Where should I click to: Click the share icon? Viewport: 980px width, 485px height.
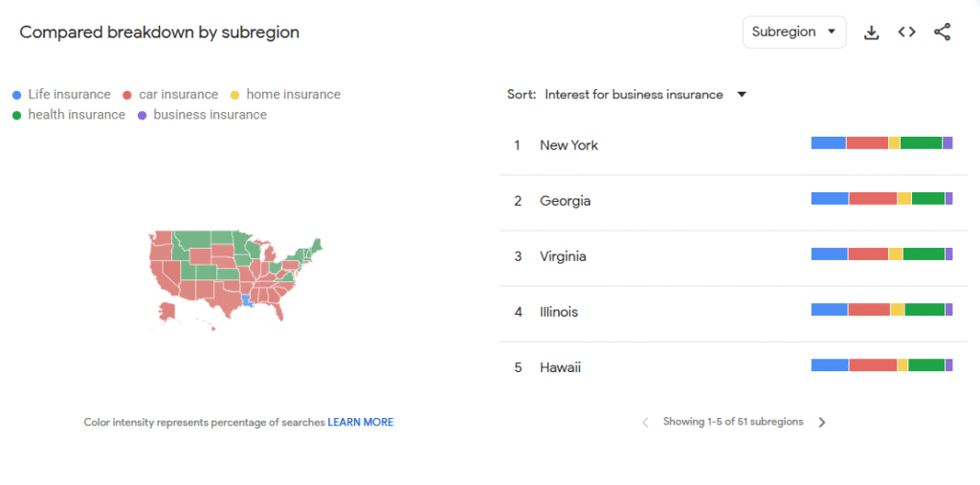pos(942,33)
